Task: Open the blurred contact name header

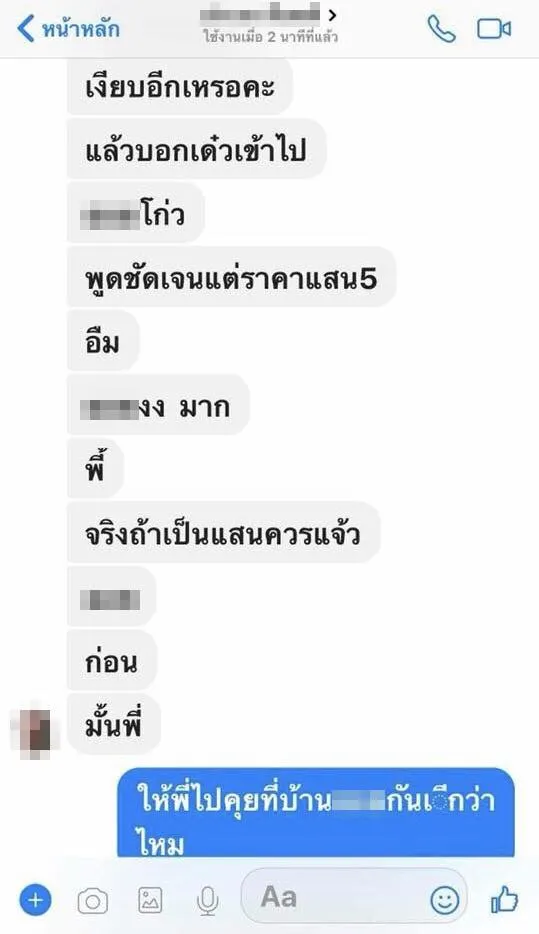Action: click(x=260, y=14)
